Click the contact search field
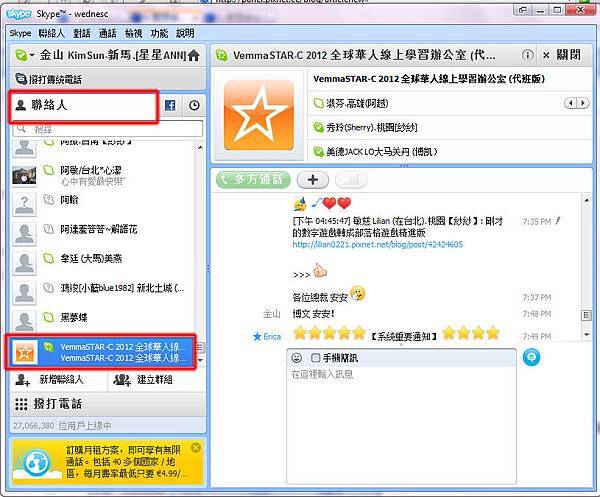Viewport: 600px width, 497px height. [x=108, y=129]
